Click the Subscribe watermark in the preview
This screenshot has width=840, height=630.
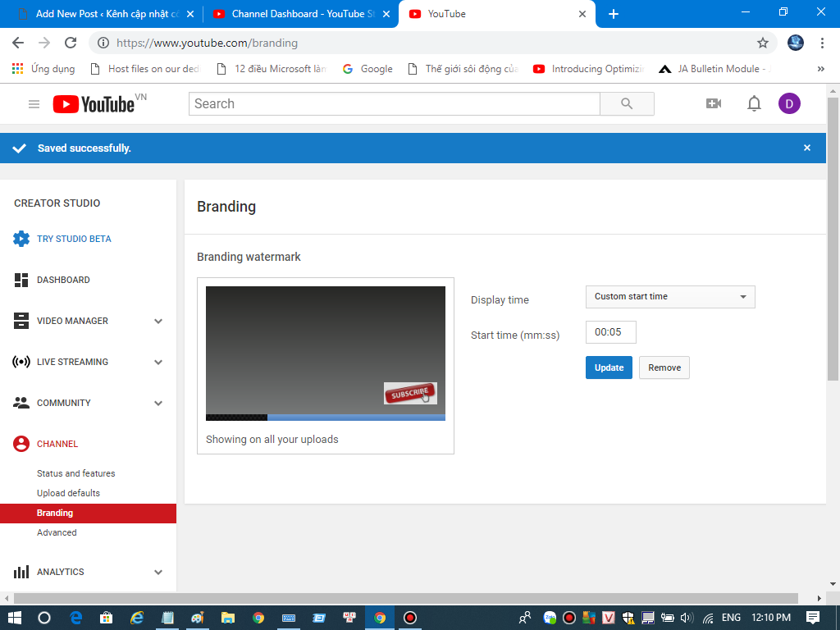[x=410, y=394]
